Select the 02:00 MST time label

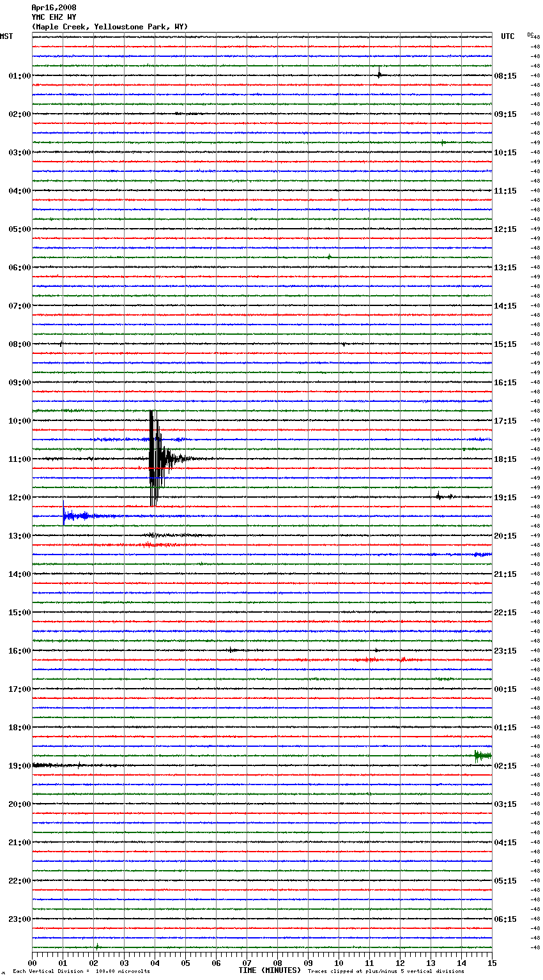click(19, 114)
